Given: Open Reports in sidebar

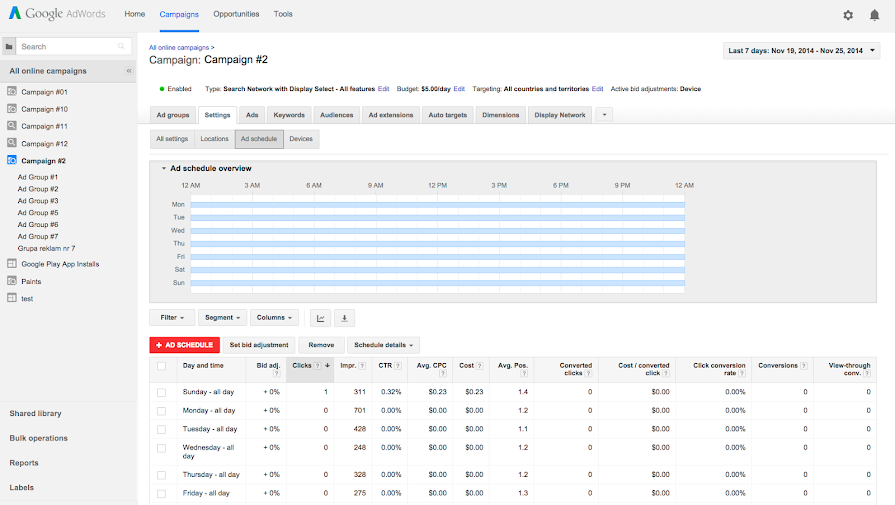Looking at the screenshot, I should tap(24, 463).
